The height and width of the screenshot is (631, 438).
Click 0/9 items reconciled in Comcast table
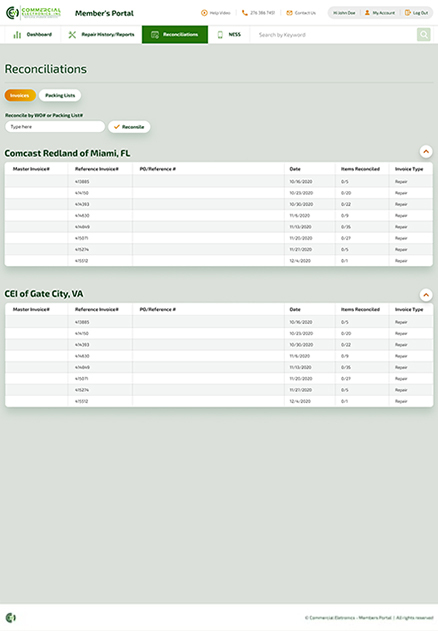pyautogui.click(x=345, y=216)
